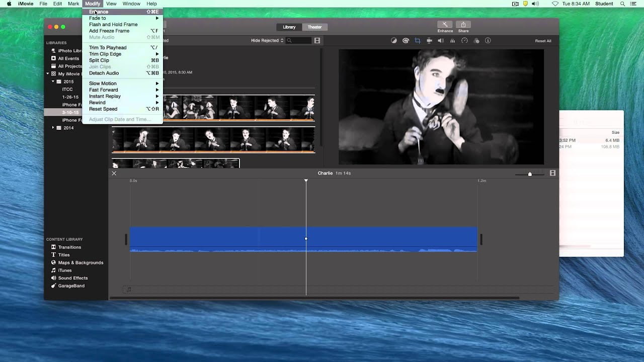Open the noise reduction and equalizer tool
Viewport: 644px width, 362px height.
coord(452,41)
